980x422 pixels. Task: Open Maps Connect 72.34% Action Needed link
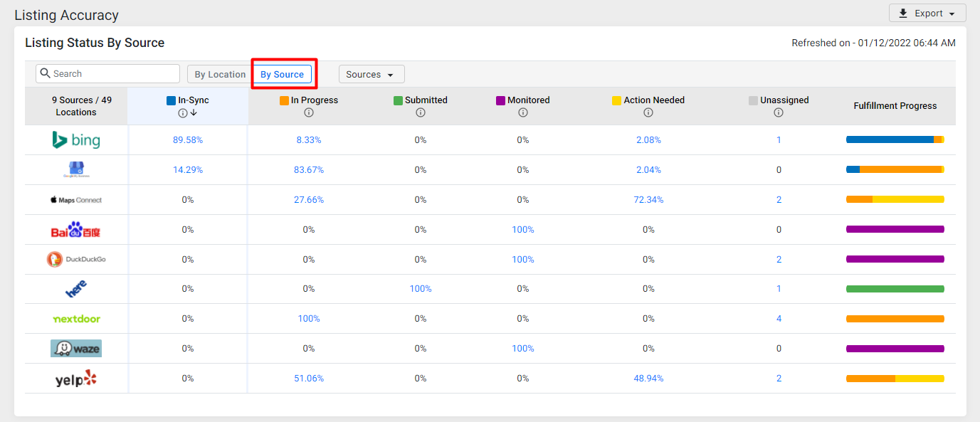click(x=648, y=200)
